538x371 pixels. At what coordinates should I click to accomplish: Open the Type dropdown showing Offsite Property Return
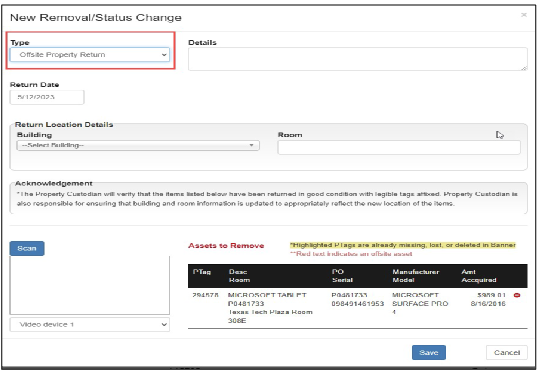pyautogui.click(x=90, y=55)
